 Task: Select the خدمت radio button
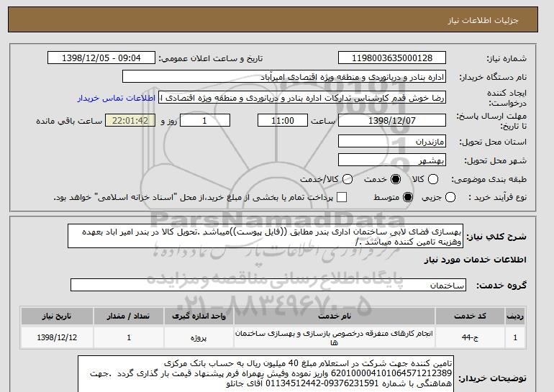click(x=396, y=179)
